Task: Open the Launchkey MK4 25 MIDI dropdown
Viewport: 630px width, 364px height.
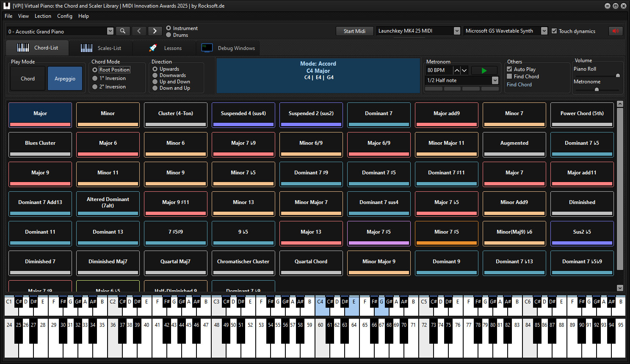Action: point(456,30)
